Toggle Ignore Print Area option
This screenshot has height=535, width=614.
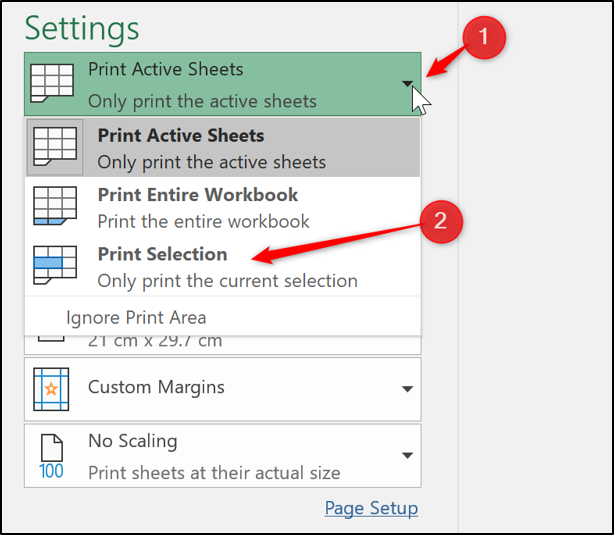click(x=136, y=318)
